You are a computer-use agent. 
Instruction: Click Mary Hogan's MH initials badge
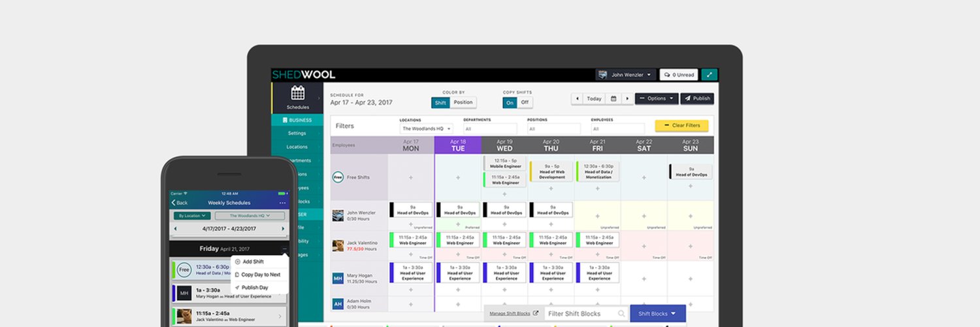tap(338, 278)
